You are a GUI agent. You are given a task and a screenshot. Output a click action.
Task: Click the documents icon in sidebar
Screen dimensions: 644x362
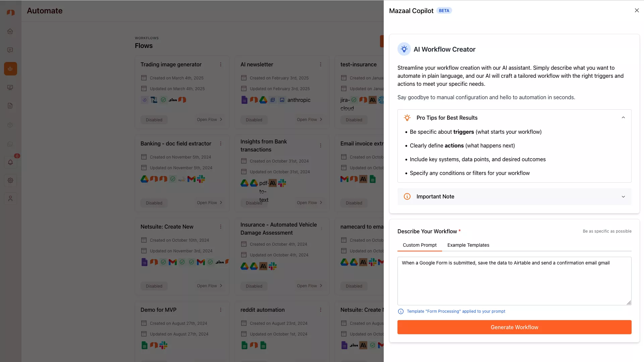(x=10, y=106)
